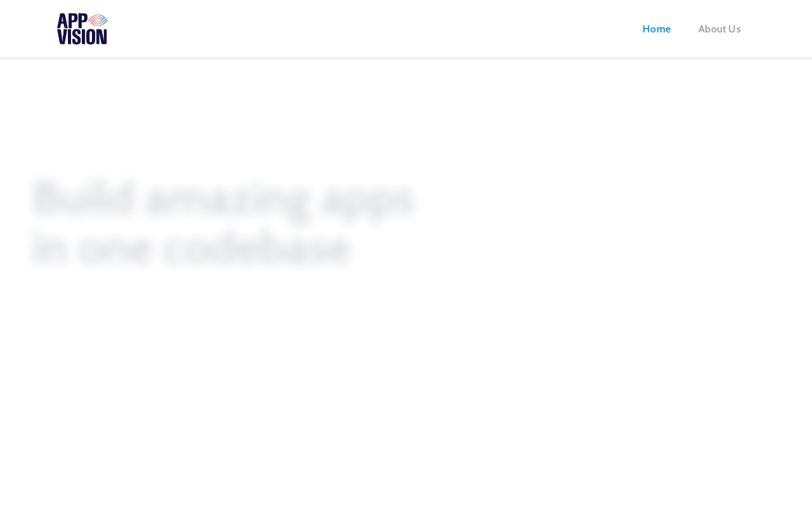Screen dimensions: 812x508
Task: Click the word 'Build' in the headline
Action: (x=83, y=198)
